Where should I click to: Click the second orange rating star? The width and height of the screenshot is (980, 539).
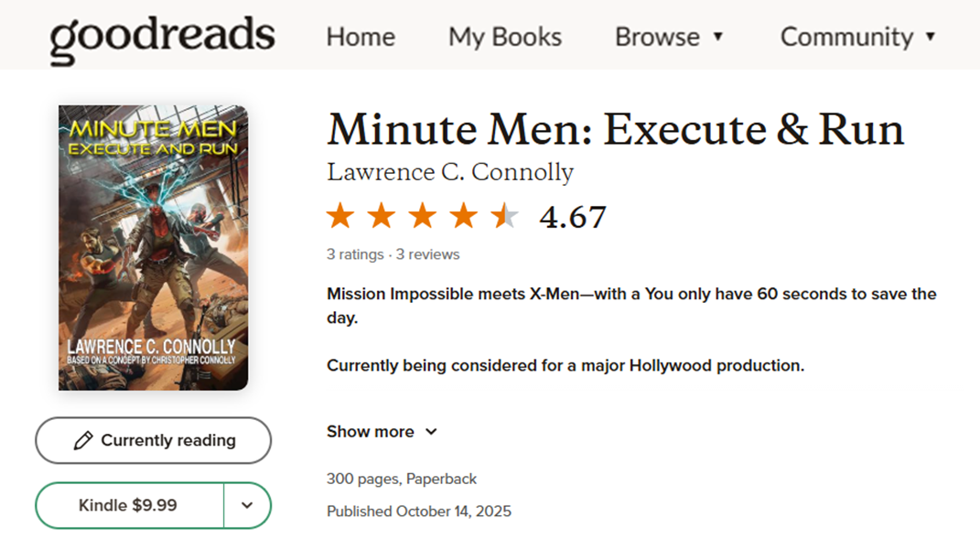coord(382,216)
